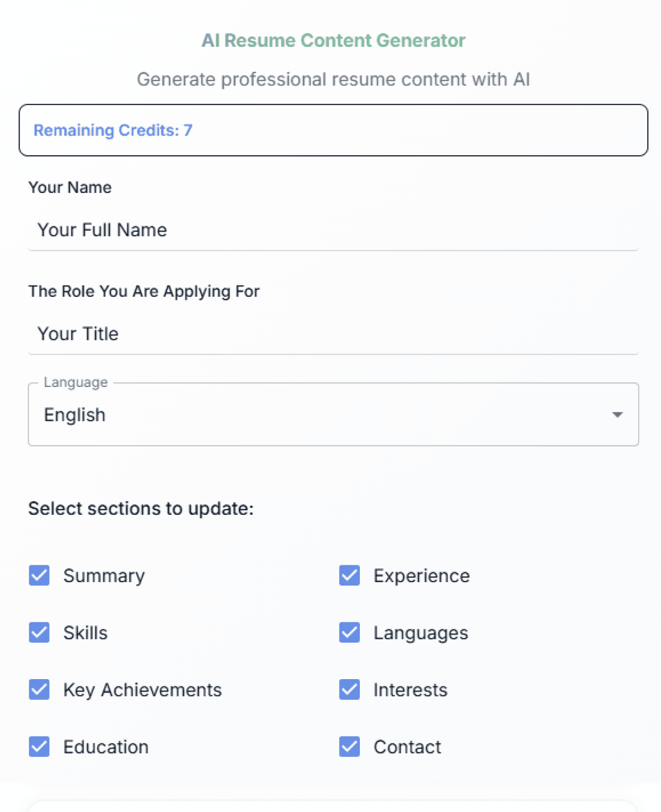The height and width of the screenshot is (812, 661).
Task: Click the Your Name field label
Action: [x=70, y=188]
